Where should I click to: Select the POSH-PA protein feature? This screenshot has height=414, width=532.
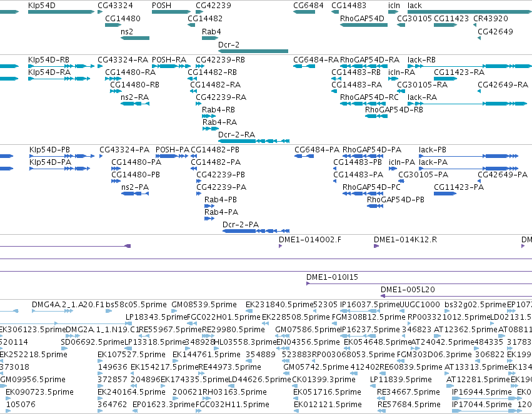172,156
